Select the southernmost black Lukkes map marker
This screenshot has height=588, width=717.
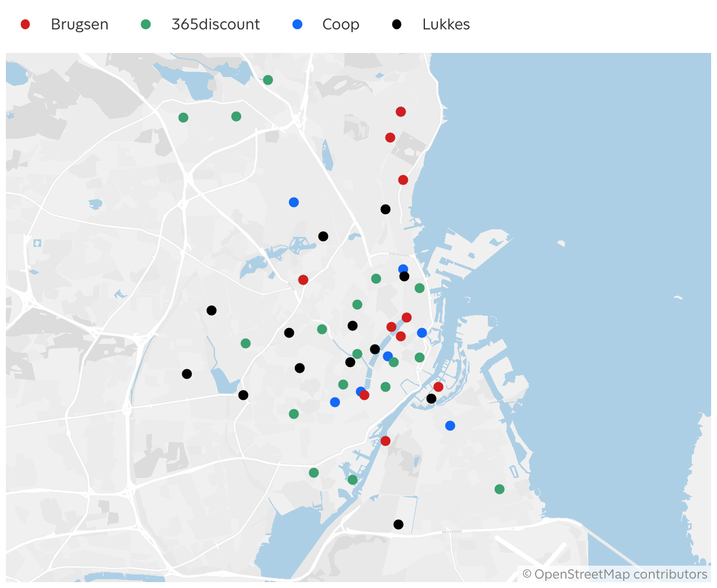point(398,524)
